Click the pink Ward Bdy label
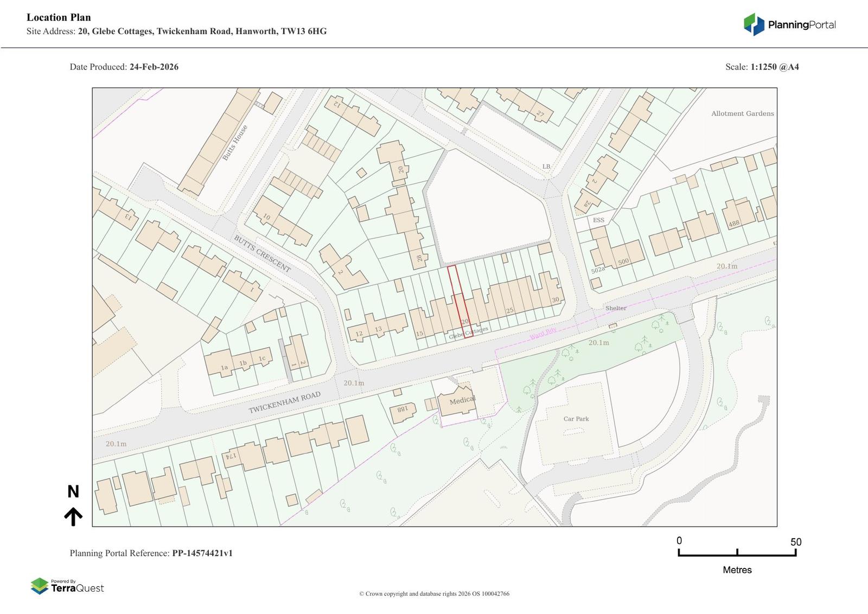This screenshot has width=868, height=614. pos(543,333)
